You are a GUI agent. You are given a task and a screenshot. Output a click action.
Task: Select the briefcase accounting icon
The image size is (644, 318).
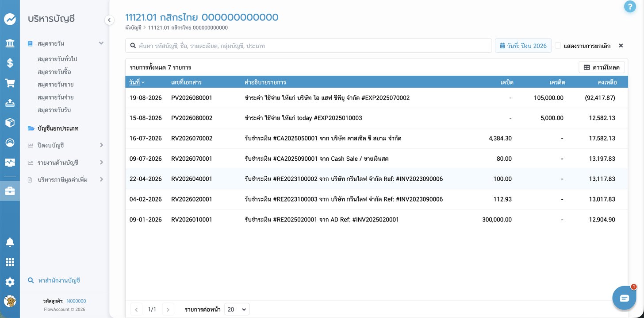(10, 191)
